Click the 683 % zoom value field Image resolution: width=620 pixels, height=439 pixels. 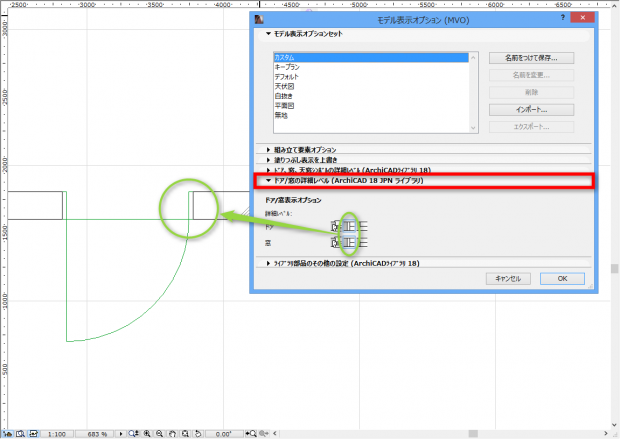[97, 434]
